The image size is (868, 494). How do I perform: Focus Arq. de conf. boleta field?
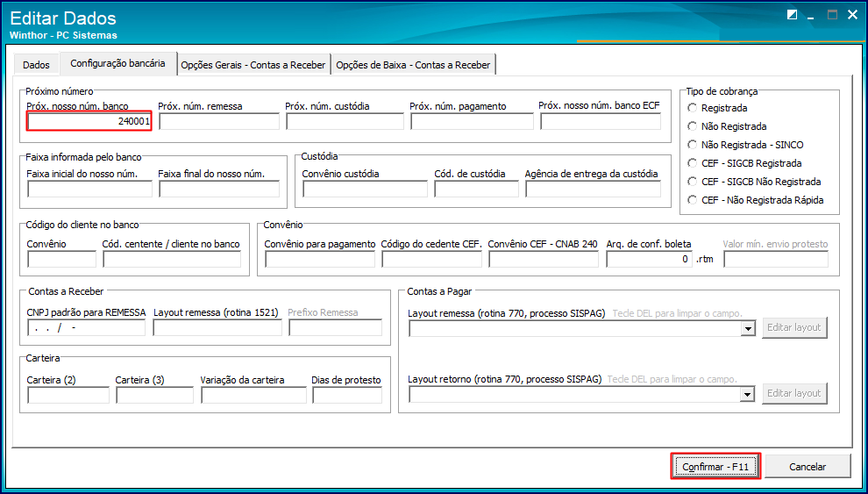[x=650, y=259]
